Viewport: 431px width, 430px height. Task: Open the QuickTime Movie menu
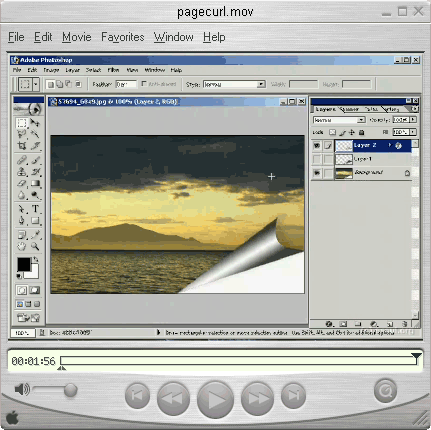click(x=77, y=37)
